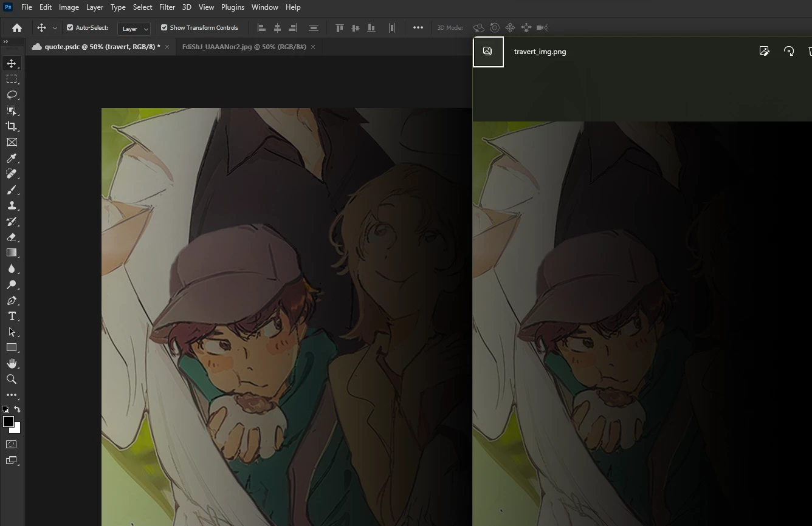
Task: Select the Crop tool
Action: coord(12,126)
